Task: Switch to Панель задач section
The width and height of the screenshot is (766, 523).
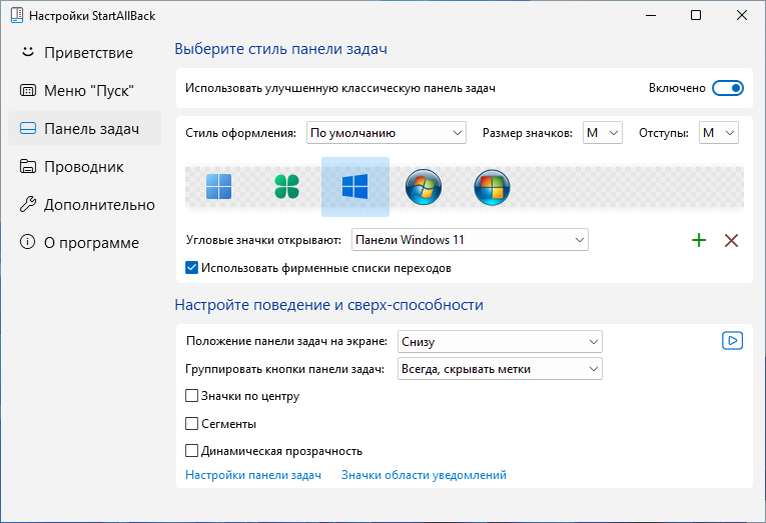Action: point(85,128)
